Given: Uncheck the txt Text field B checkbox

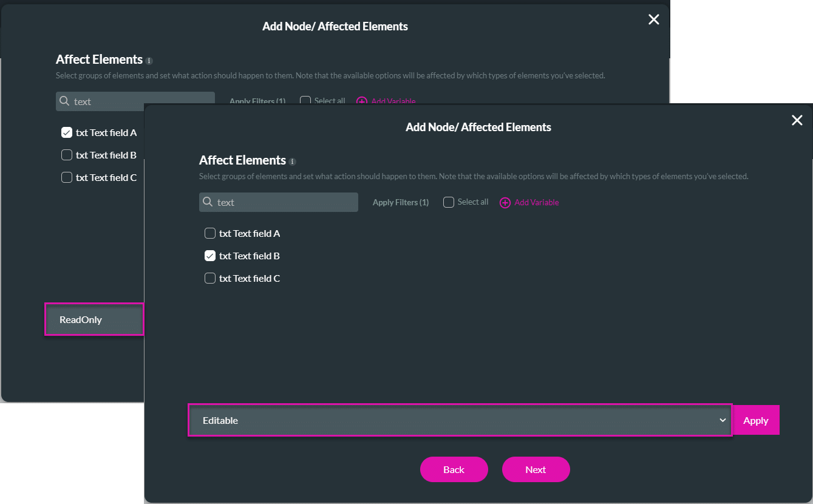Looking at the screenshot, I should 209,256.
